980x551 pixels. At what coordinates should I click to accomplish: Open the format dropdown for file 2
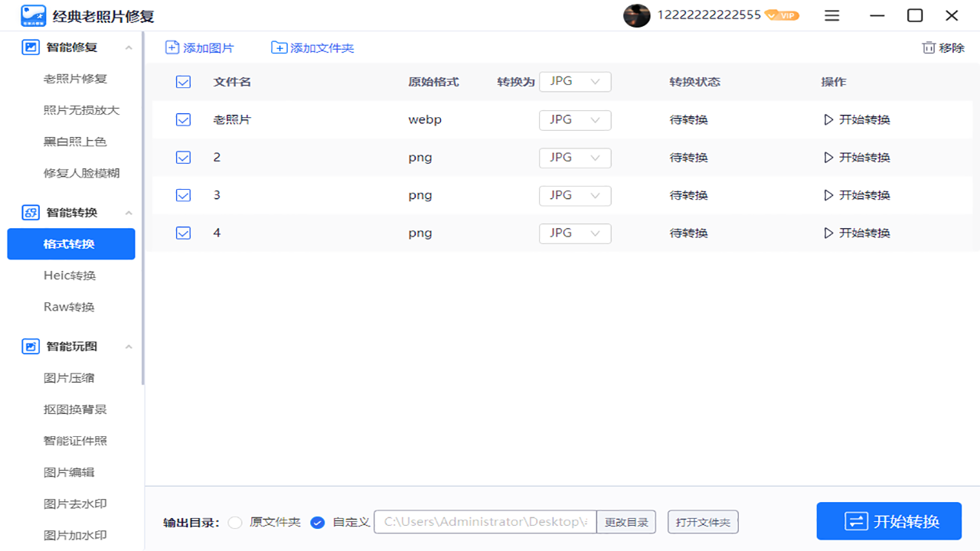[x=575, y=157]
